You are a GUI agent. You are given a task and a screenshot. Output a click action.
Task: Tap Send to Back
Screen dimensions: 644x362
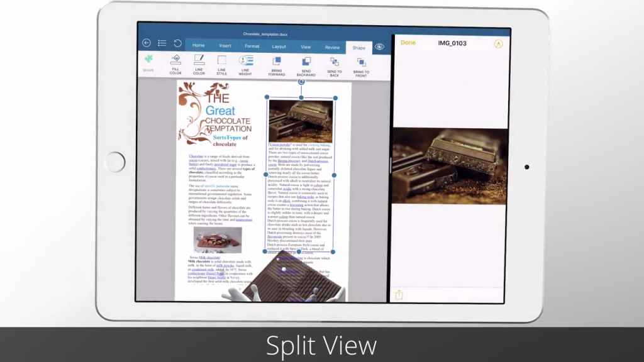tap(335, 67)
